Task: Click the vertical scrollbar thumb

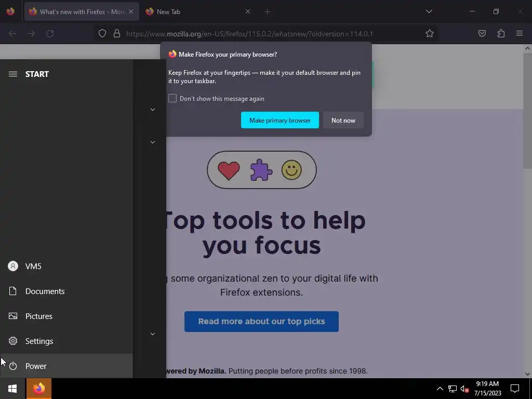Action: pos(527,111)
